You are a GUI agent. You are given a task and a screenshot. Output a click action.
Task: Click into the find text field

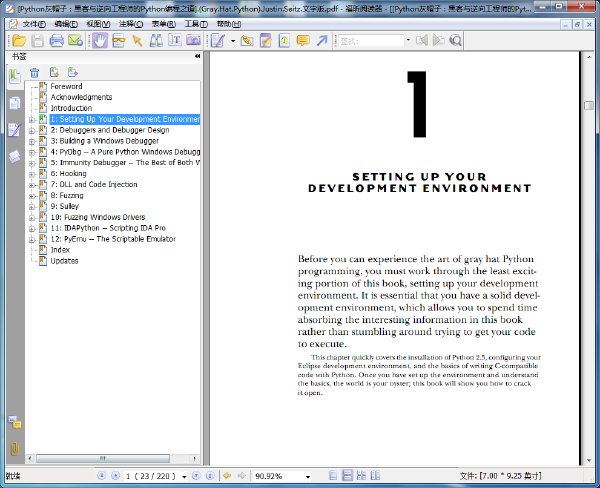(371, 41)
